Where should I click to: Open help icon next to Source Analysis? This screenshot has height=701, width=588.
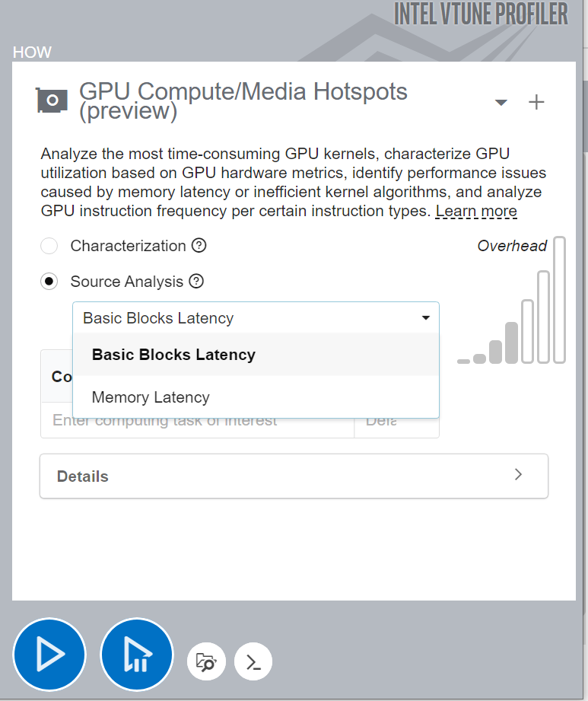(196, 281)
